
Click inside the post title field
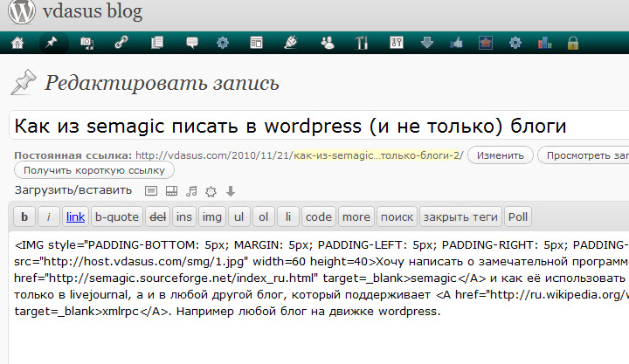[x=319, y=126]
